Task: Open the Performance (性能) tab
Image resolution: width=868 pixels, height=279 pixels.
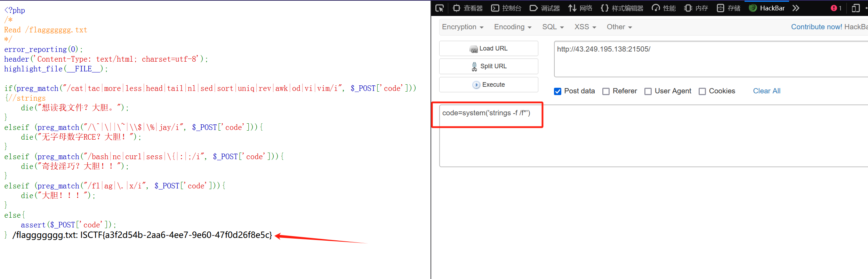Action: click(664, 8)
